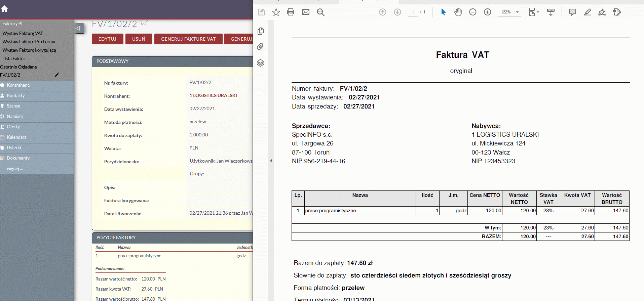Image resolution: width=644 pixels, height=301 pixels.
Task: Open the stamp/share tool icon
Action: (x=617, y=12)
